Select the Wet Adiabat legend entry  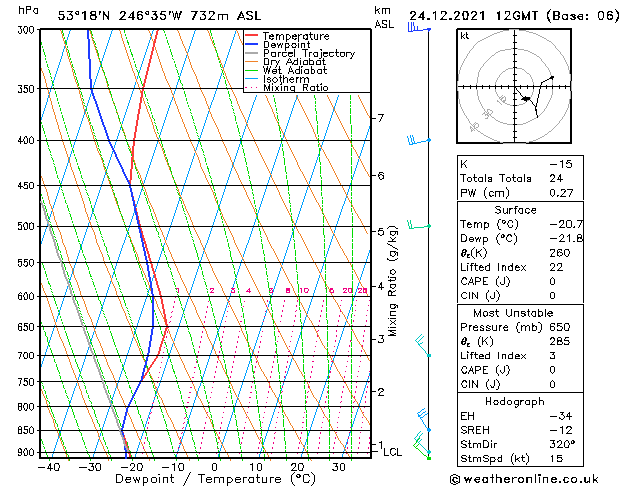(x=293, y=71)
